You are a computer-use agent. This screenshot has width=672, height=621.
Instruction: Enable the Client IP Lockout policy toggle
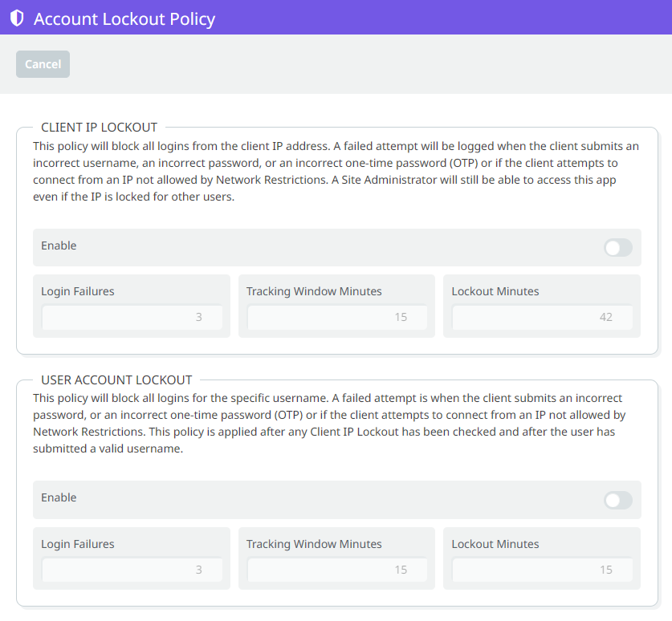(x=617, y=248)
